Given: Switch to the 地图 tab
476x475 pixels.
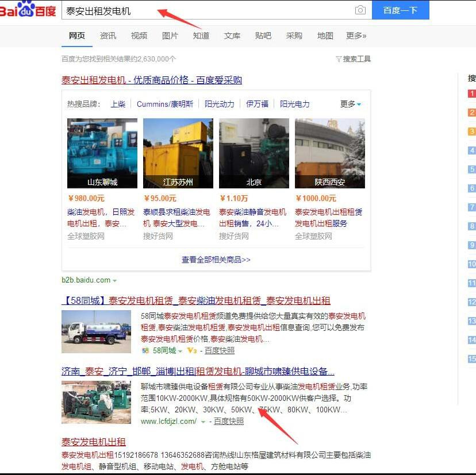Looking at the screenshot, I should 325,36.
